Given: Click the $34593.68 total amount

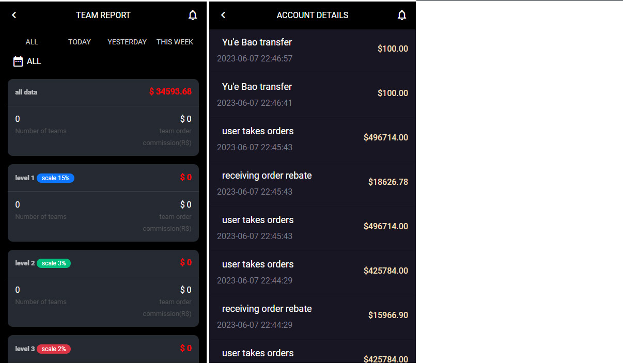Looking at the screenshot, I should point(170,92).
